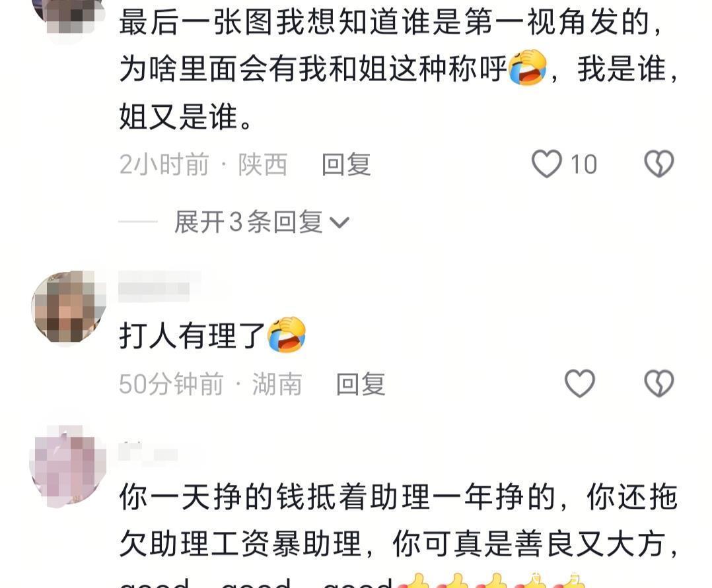Tap the chevron next to 展开3条回复

tap(339, 223)
